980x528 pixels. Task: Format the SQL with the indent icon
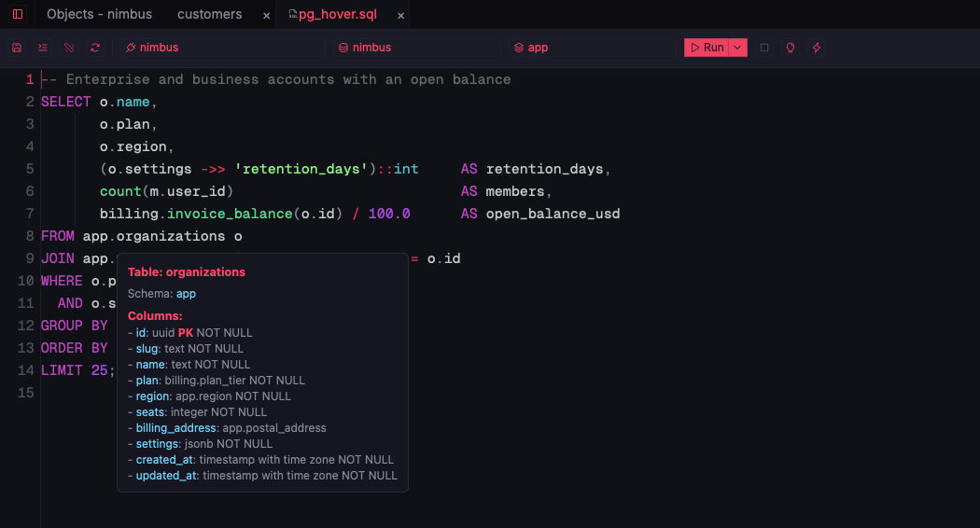tap(43, 48)
